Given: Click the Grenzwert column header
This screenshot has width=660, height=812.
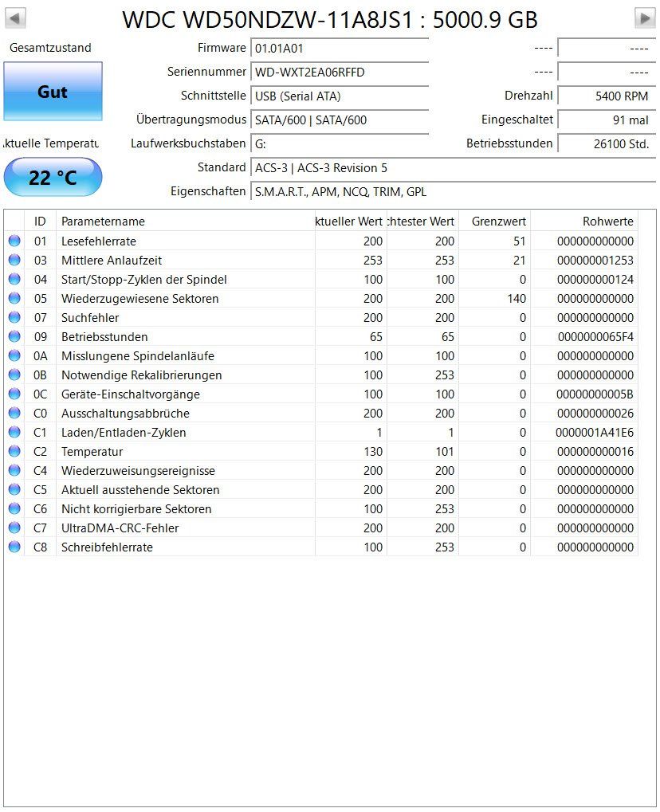Looking at the screenshot, I should [494, 221].
